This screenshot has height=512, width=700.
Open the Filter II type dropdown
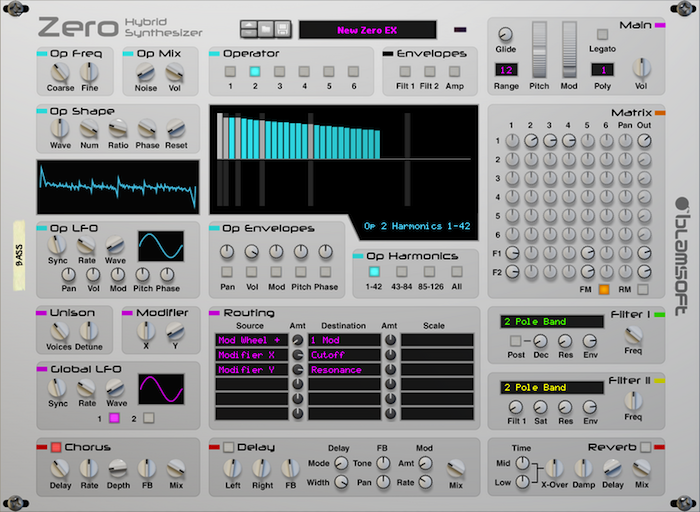click(552, 387)
